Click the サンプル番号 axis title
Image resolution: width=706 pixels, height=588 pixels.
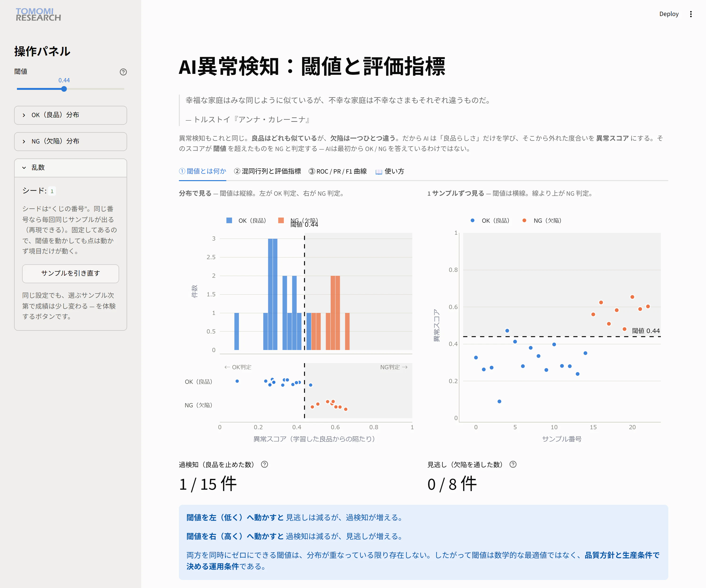pos(562,439)
